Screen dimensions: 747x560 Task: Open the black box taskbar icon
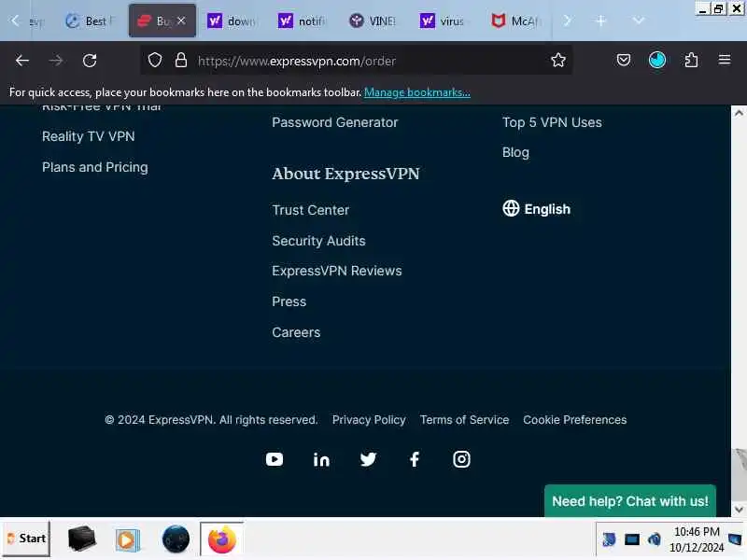(81, 539)
